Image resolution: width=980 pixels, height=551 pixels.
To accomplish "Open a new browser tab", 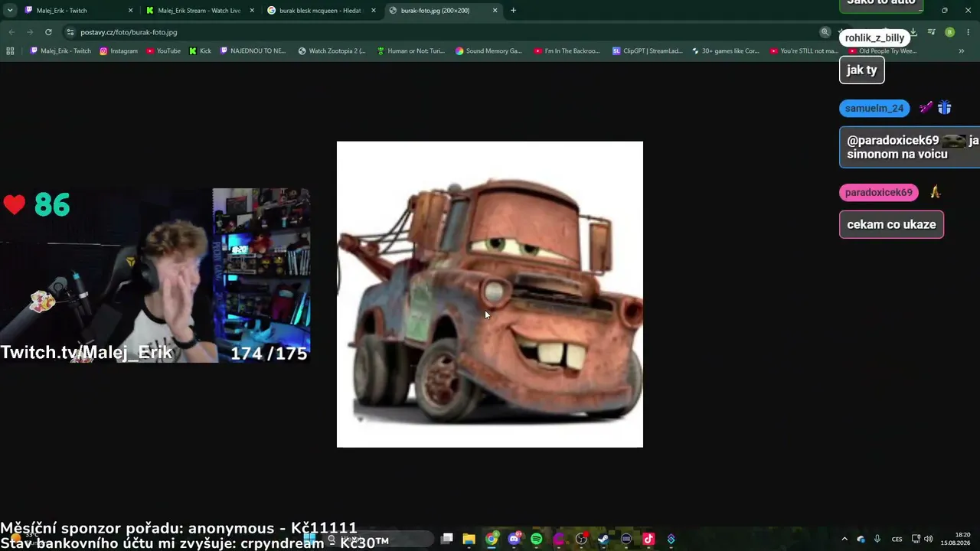I will (513, 10).
